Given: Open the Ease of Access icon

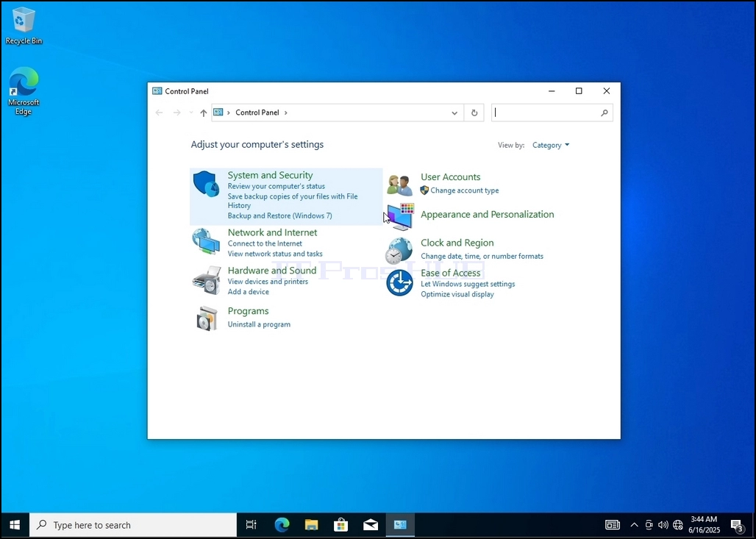Looking at the screenshot, I should 400,282.
